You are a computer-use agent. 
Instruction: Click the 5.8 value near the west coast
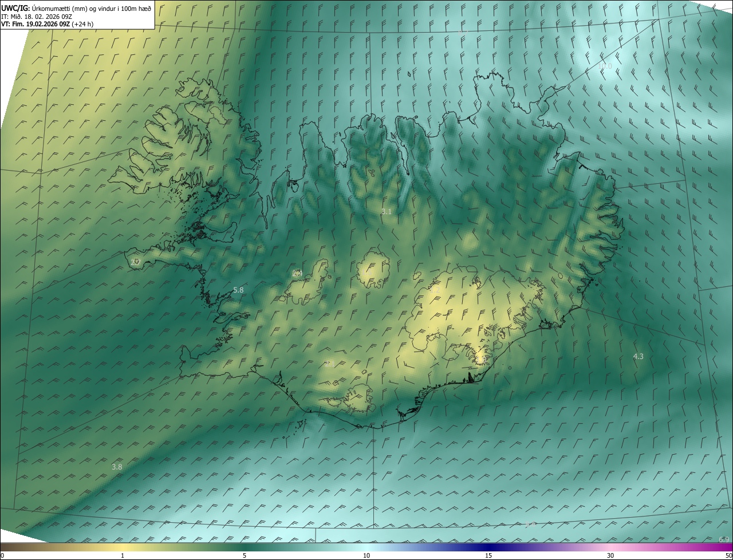point(238,290)
